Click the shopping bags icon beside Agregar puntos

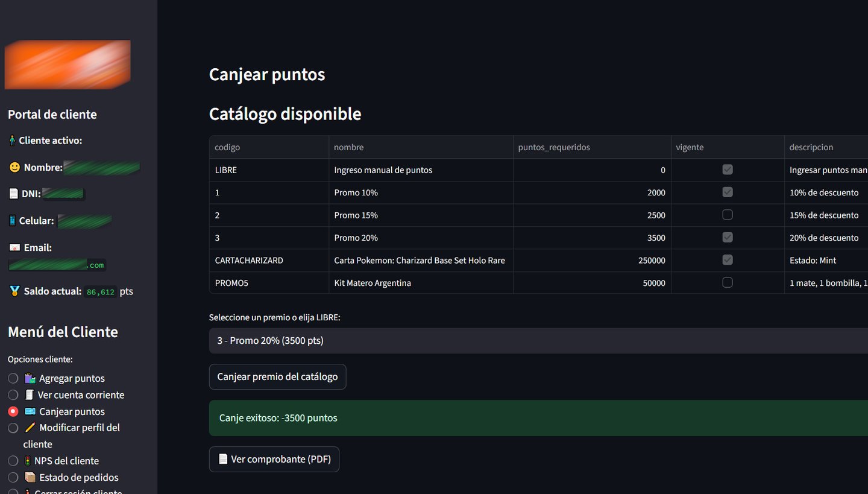pyautogui.click(x=30, y=378)
